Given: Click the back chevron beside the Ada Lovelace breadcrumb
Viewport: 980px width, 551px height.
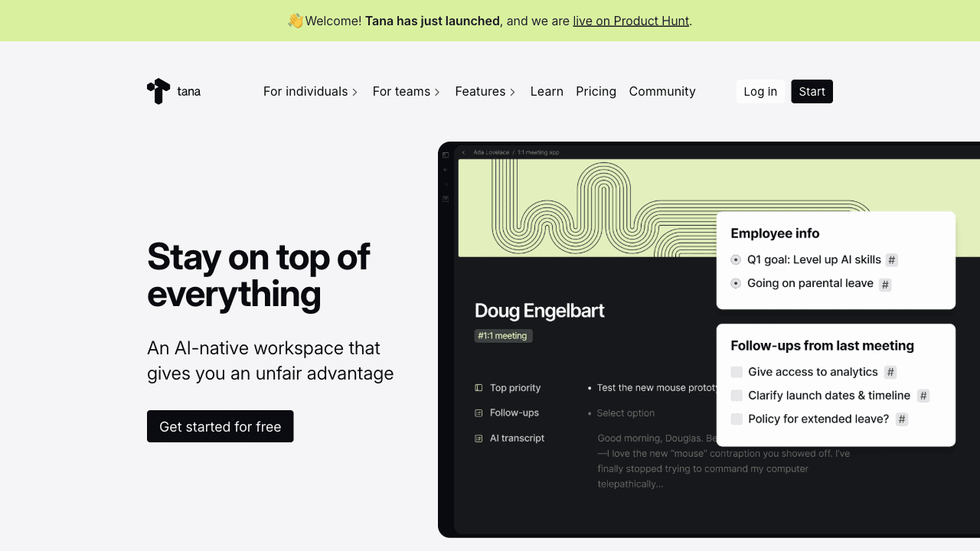Looking at the screenshot, I should tap(463, 152).
